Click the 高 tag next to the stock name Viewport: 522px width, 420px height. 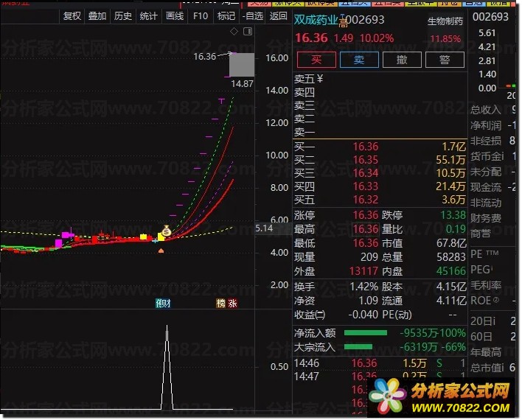pos(343,24)
